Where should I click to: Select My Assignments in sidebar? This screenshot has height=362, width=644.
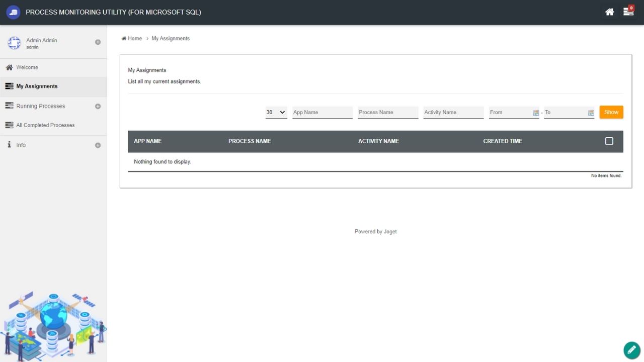pyautogui.click(x=37, y=86)
